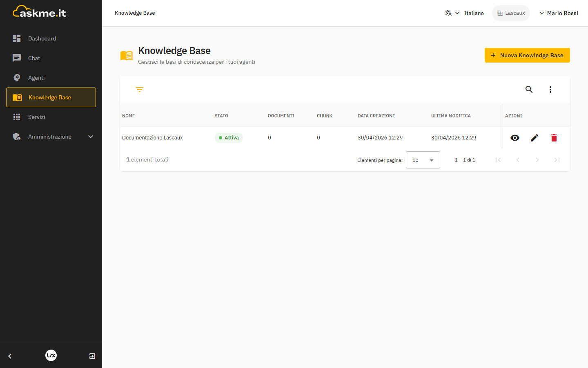Open Servizi from the sidebar
This screenshot has height=368, width=588.
tap(51, 117)
